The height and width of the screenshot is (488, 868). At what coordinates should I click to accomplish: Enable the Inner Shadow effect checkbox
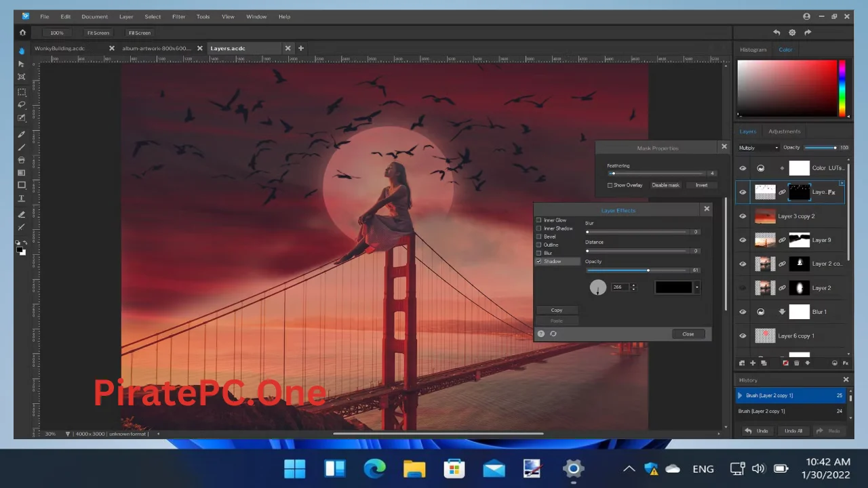pos(539,228)
